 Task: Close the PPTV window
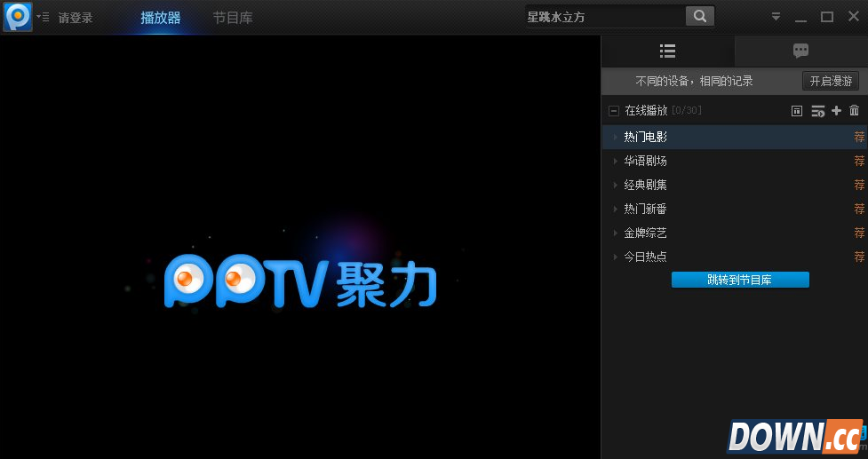pos(854,17)
